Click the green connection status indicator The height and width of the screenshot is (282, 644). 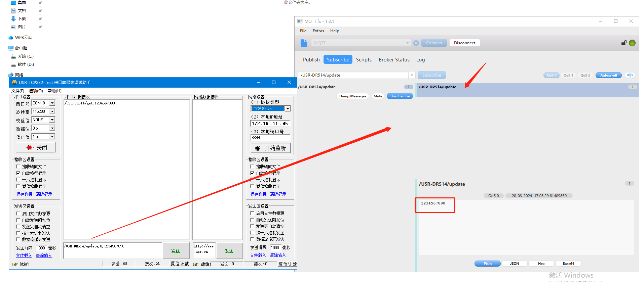coord(632,43)
